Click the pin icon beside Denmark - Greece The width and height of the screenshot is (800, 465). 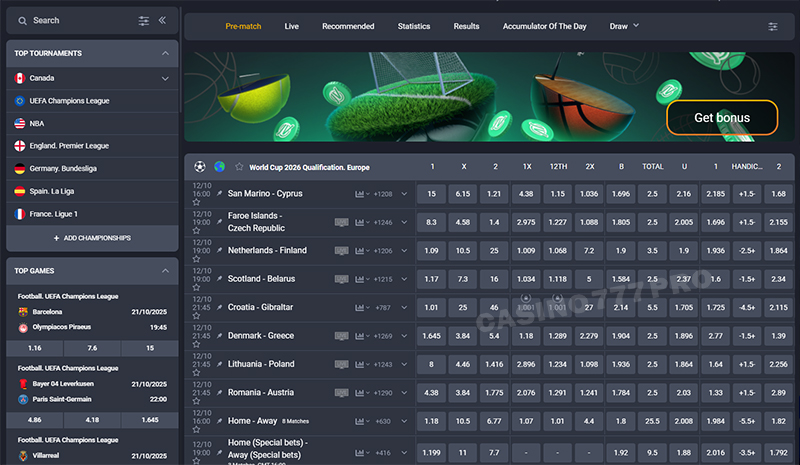219,336
